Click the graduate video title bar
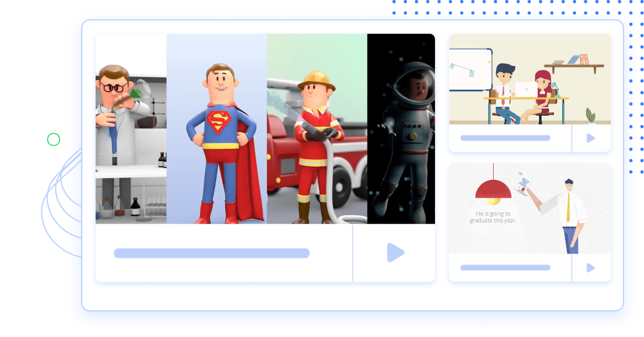 tap(505, 268)
